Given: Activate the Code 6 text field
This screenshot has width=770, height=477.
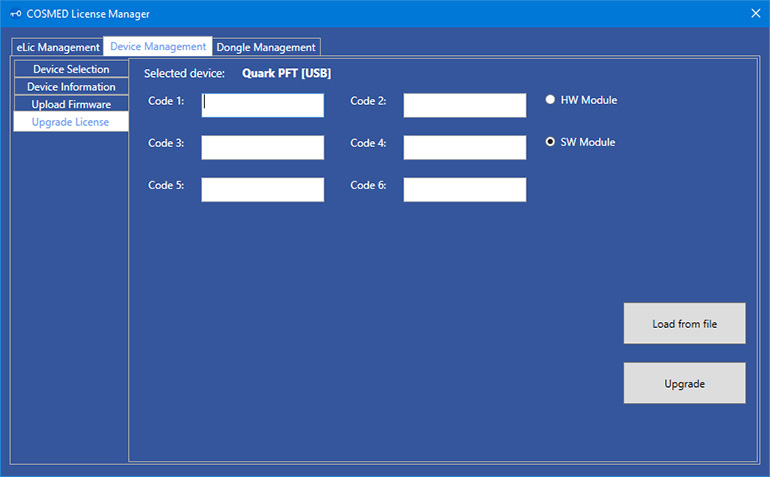Looking at the screenshot, I should (x=464, y=189).
